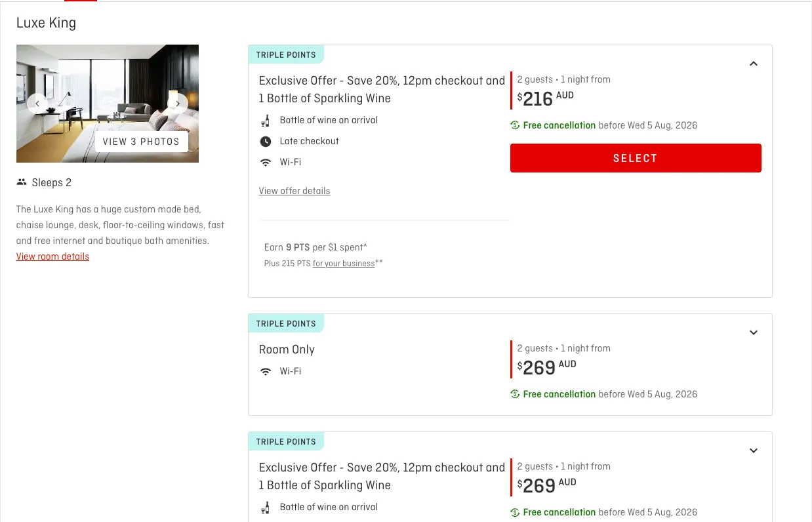The height and width of the screenshot is (522, 812).
Task: Click free cancellation icon on $216 offer
Action: pos(515,125)
